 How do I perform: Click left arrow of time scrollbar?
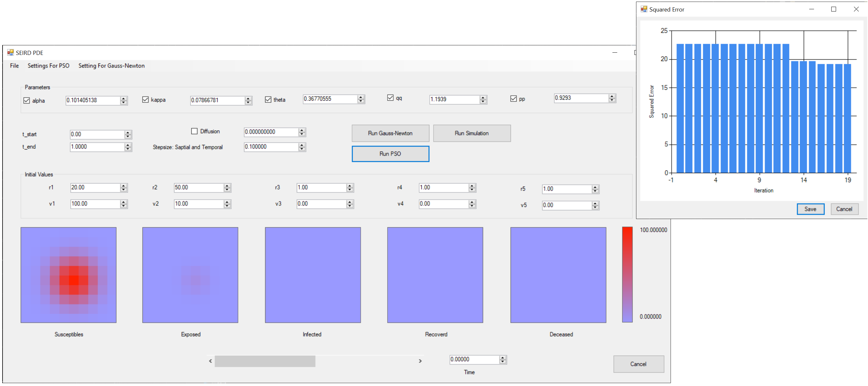tap(211, 361)
